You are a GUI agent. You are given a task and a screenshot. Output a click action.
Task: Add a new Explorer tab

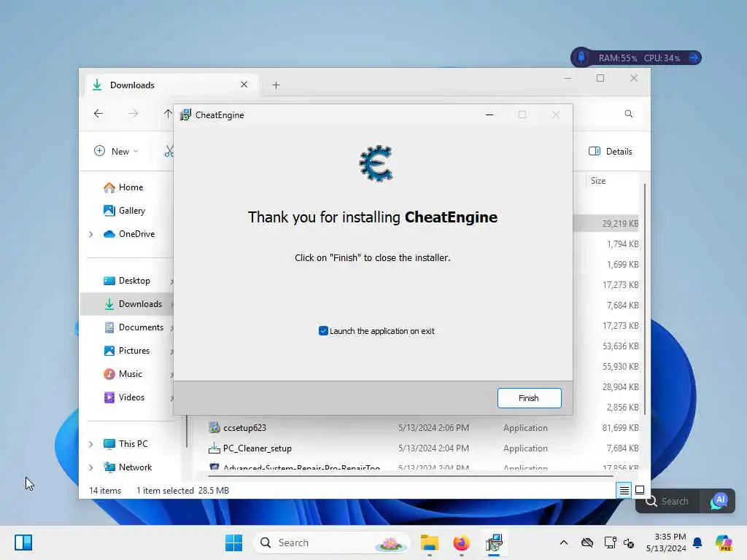[276, 85]
